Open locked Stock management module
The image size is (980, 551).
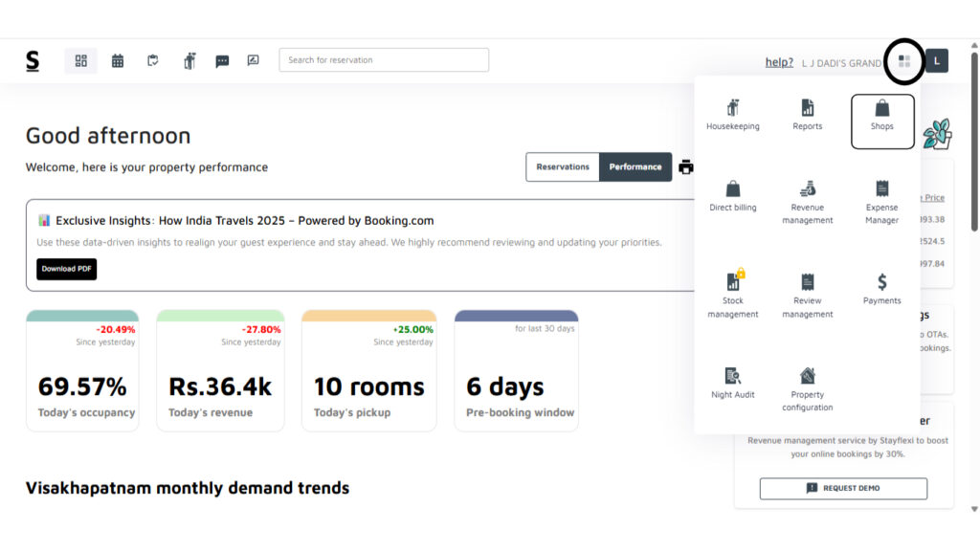pos(733,294)
